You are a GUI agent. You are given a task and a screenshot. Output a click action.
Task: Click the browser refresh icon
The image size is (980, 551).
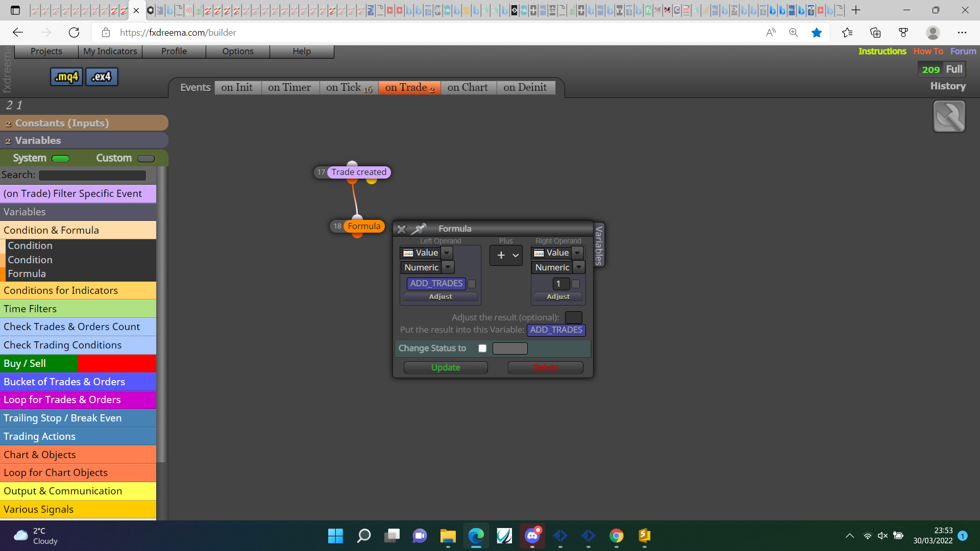coord(74,33)
